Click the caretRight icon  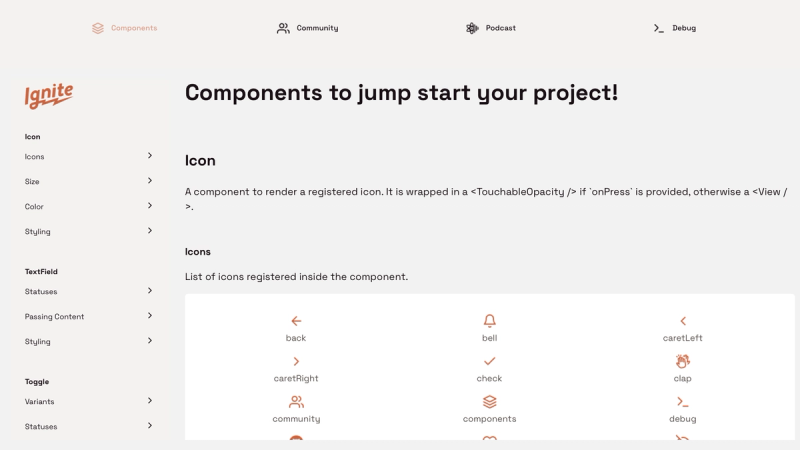point(296,361)
